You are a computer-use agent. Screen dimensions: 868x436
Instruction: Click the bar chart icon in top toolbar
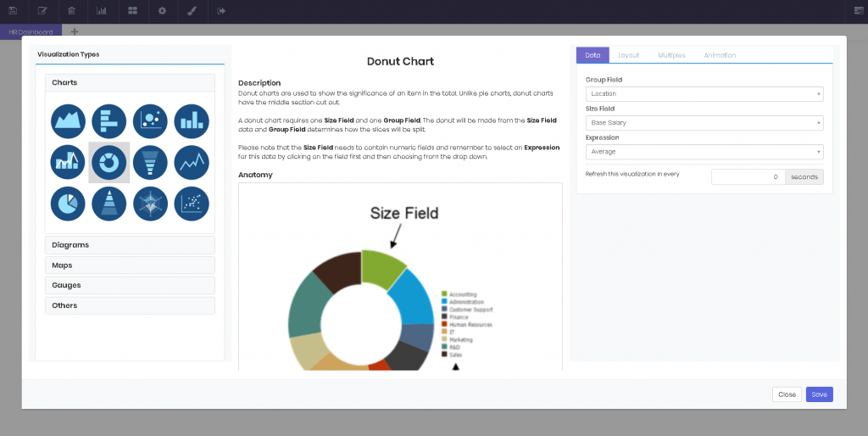point(102,10)
